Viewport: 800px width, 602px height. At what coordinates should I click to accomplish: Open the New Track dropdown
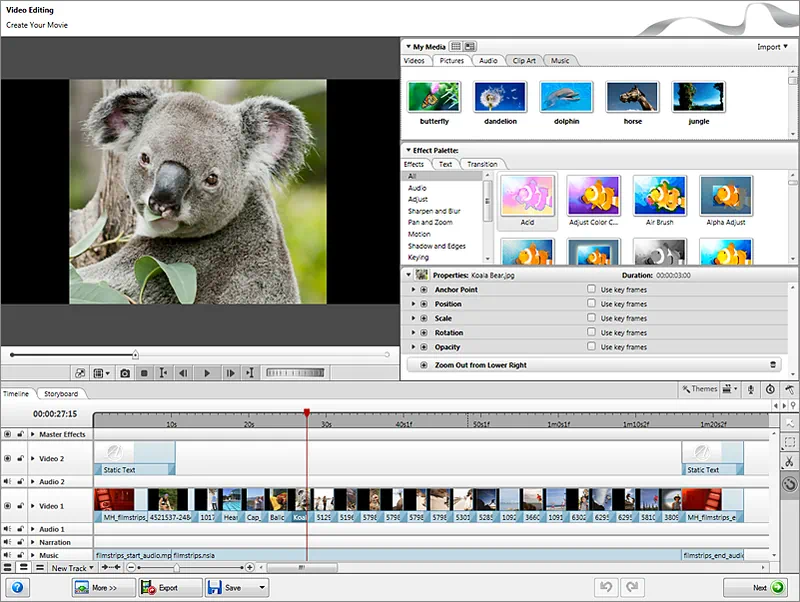pos(72,568)
